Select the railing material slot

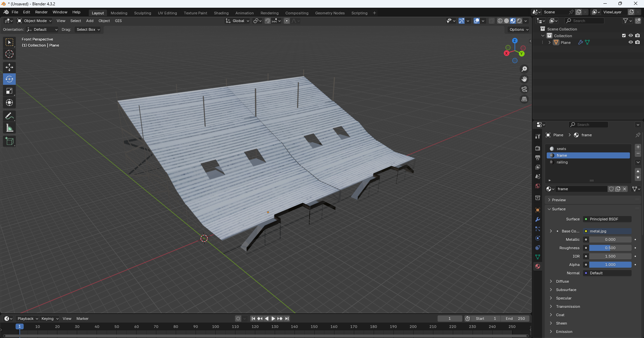click(562, 162)
